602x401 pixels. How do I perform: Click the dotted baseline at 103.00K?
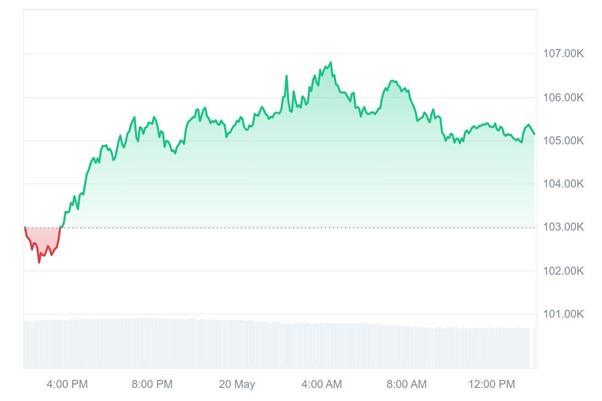tap(300, 228)
